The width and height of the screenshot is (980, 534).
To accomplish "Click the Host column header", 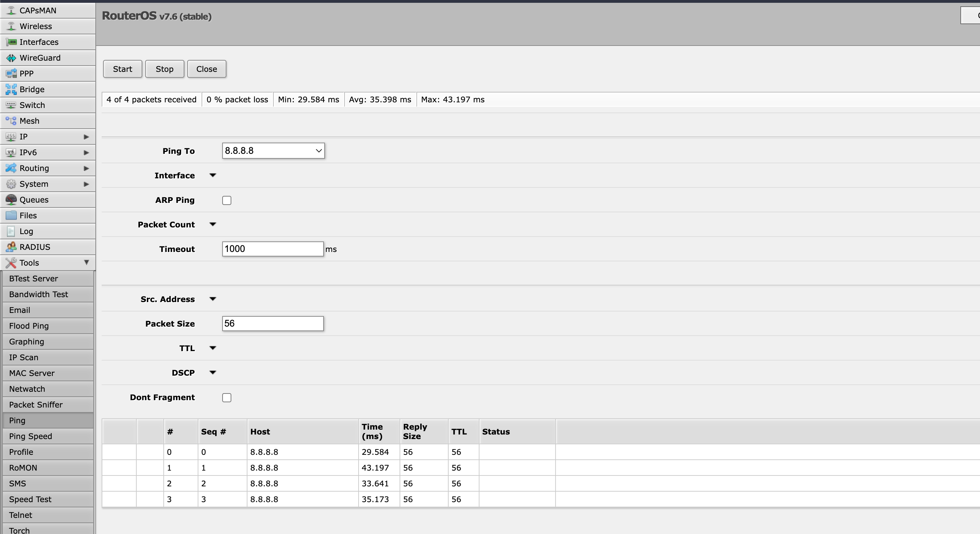I will click(303, 432).
